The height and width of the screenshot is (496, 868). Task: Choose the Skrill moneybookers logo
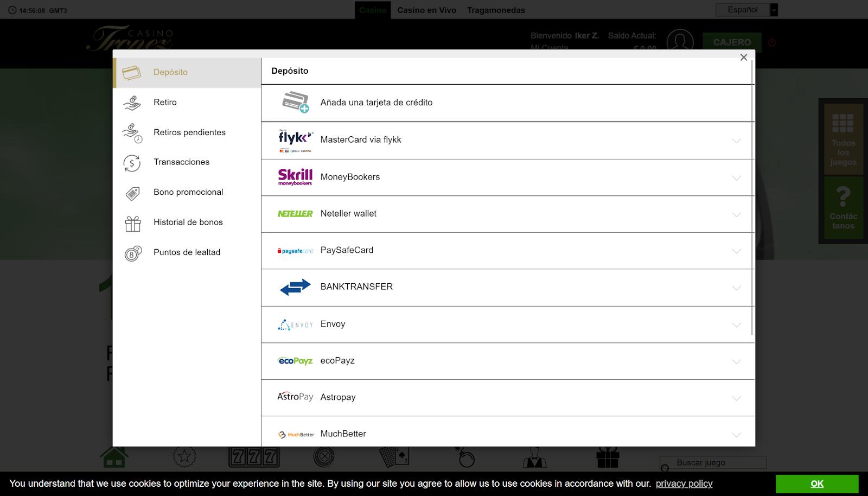[x=295, y=177]
